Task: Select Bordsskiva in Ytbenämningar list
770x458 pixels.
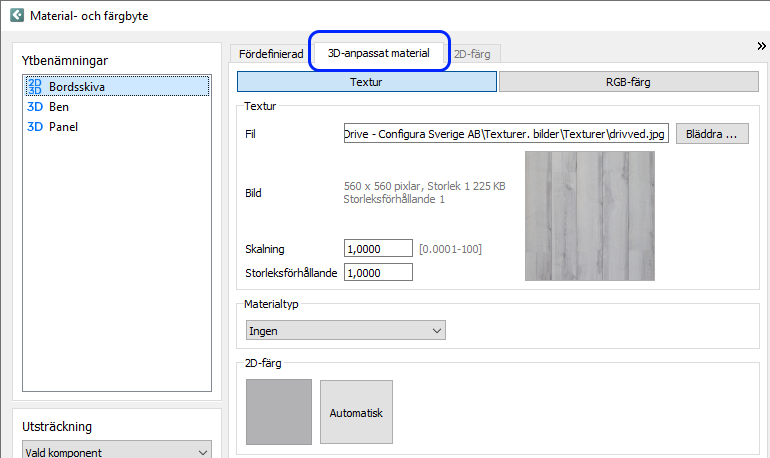Action: tap(117, 86)
